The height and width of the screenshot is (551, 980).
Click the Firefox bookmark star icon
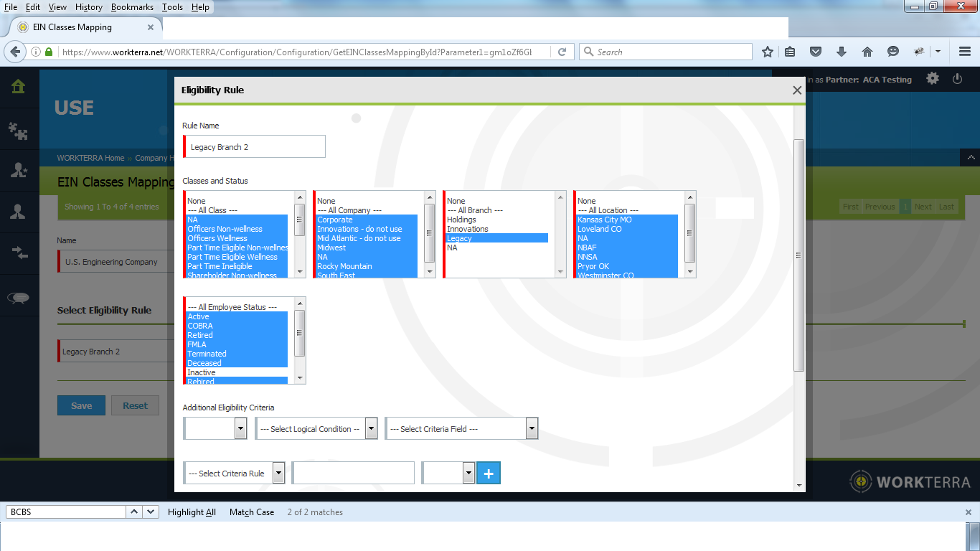pos(768,52)
